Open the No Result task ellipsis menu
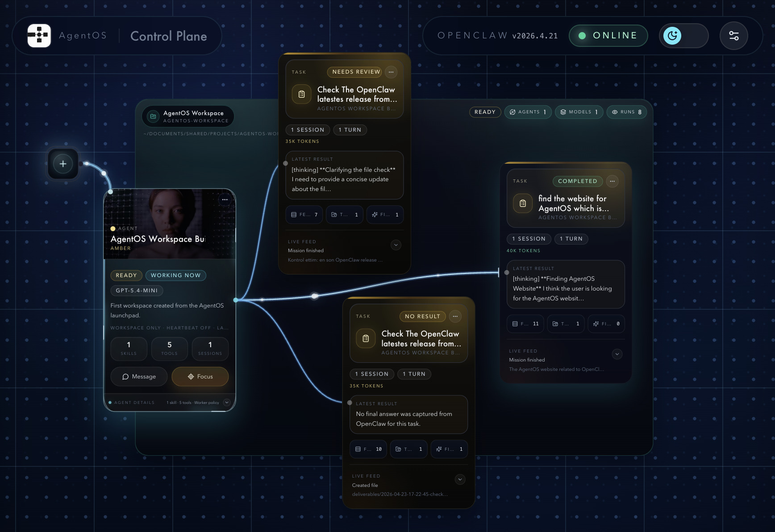The image size is (775, 532). [x=455, y=316]
